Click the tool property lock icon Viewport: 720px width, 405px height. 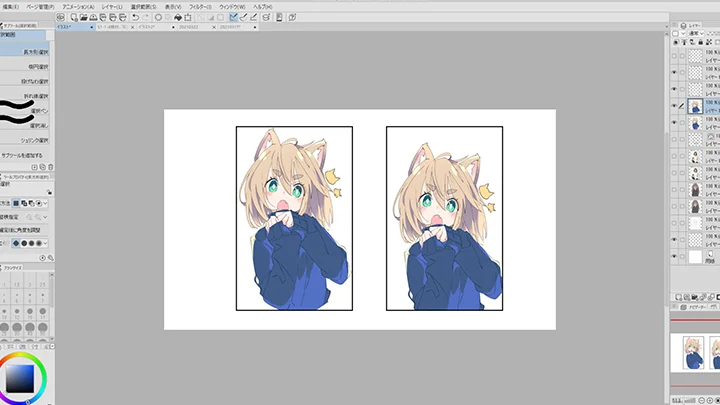[x=49, y=192]
